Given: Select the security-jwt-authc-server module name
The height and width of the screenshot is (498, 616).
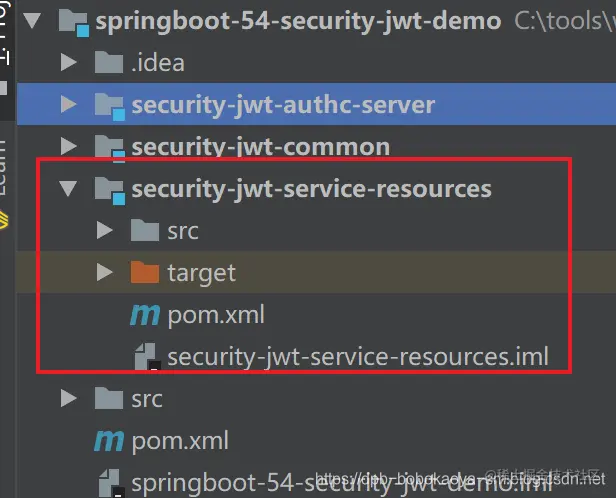Looking at the screenshot, I should tap(283, 105).
